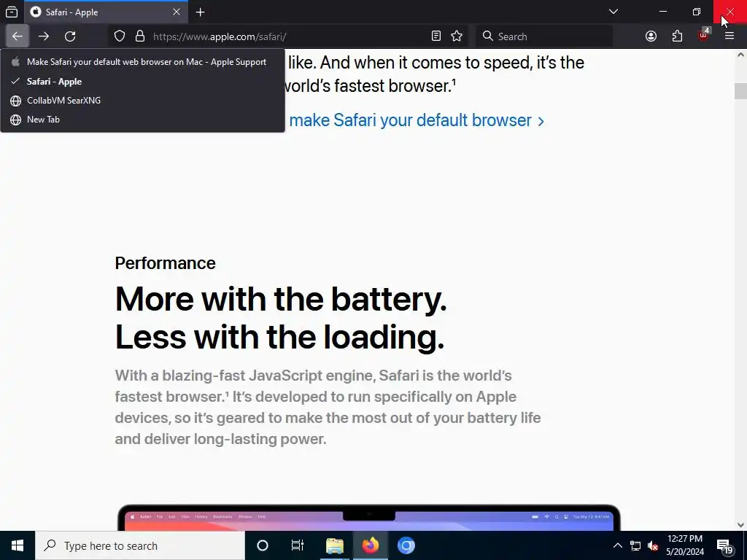
Task: Show hidden system tray icons
Action: [x=617, y=545]
